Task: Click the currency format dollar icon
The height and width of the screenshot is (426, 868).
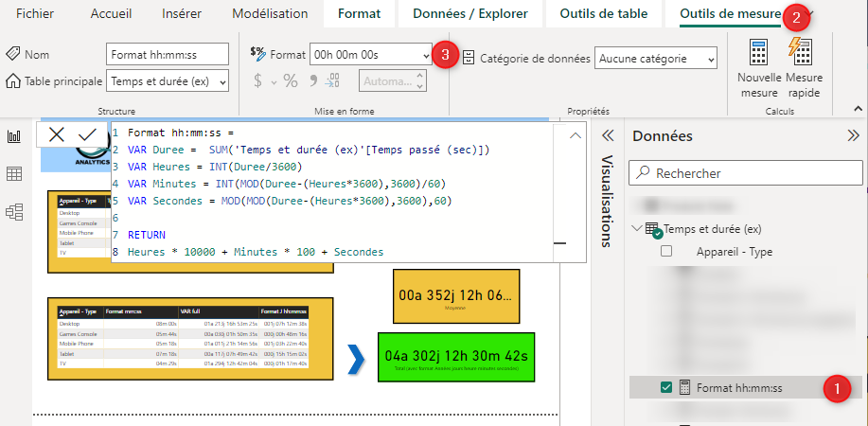Action: click(257, 81)
